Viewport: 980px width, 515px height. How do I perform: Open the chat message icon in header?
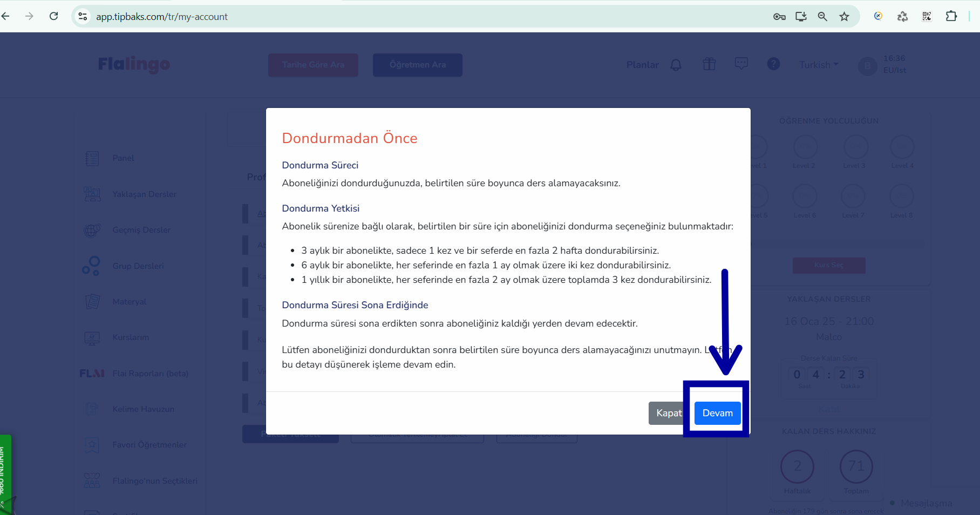741,64
